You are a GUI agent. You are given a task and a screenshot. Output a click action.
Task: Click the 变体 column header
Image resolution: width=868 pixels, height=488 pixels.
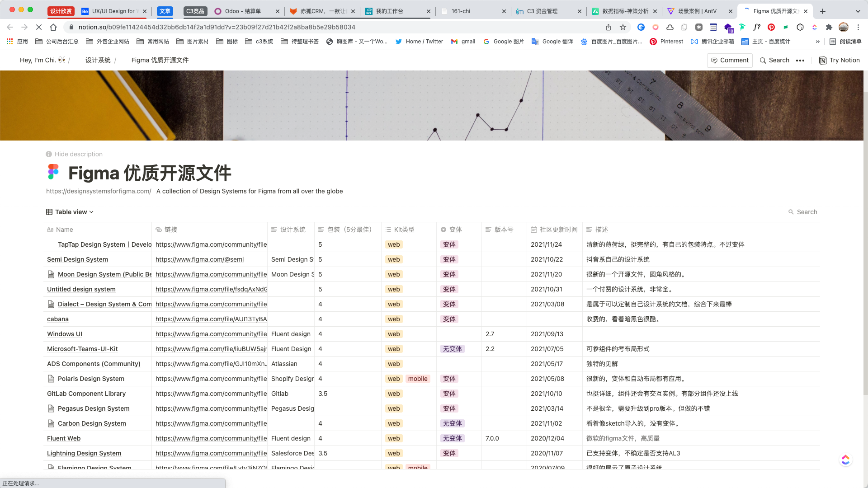(x=459, y=230)
